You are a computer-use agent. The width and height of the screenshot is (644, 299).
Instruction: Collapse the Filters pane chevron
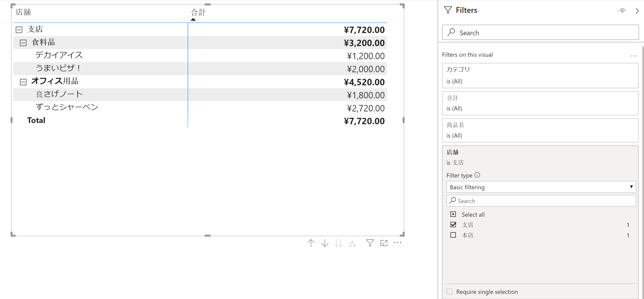point(637,11)
